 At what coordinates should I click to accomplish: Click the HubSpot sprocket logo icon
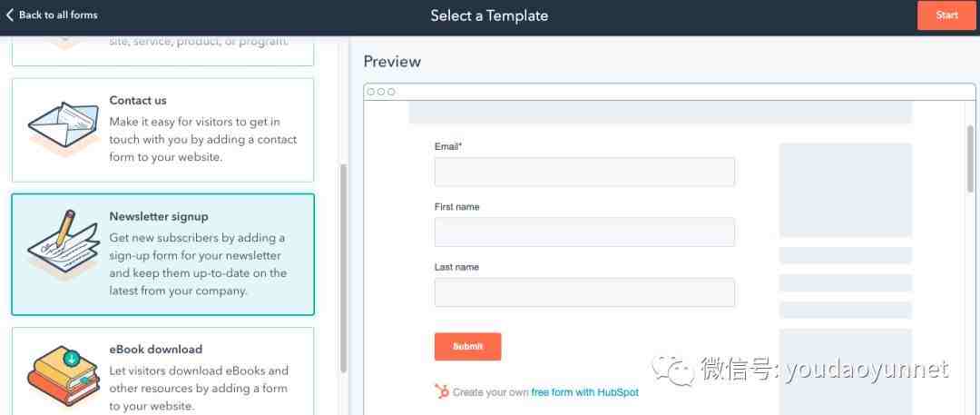click(442, 391)
